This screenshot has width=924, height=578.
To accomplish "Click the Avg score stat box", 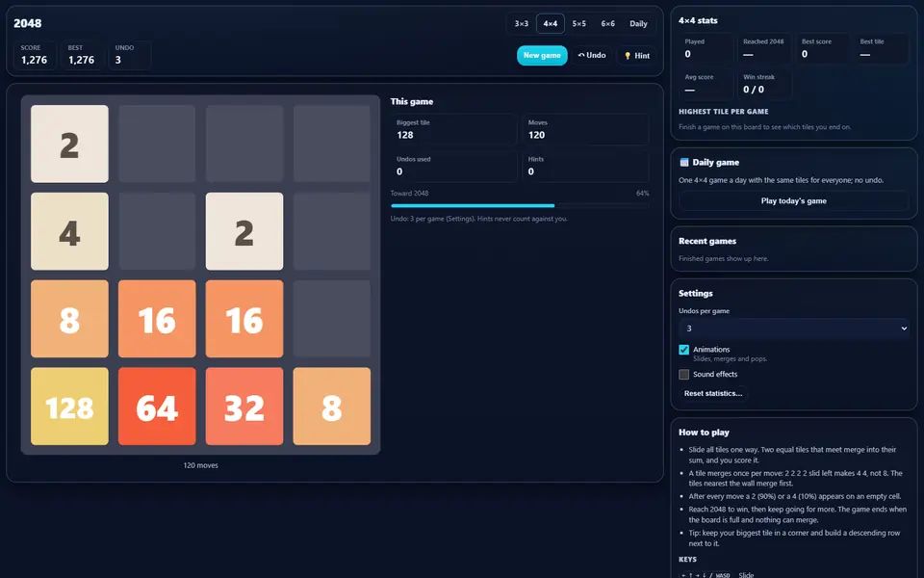I will (706, 84).
